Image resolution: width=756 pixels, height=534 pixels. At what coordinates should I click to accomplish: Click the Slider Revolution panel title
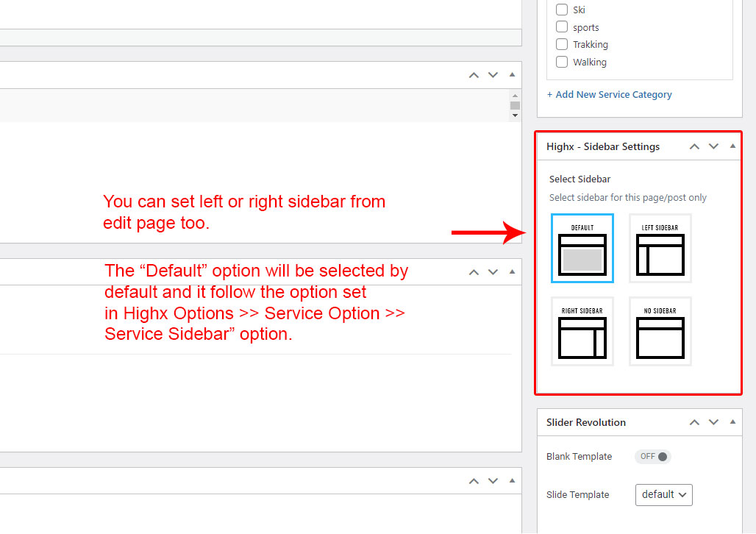tap(586, 422)
